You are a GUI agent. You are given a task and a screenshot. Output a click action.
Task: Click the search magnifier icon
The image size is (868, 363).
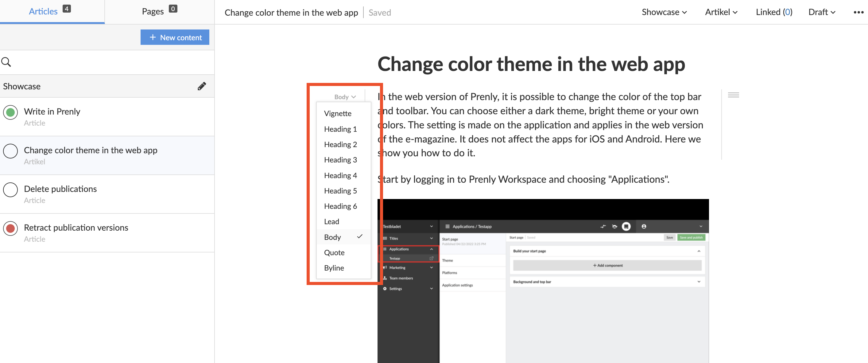coord(6,62)
